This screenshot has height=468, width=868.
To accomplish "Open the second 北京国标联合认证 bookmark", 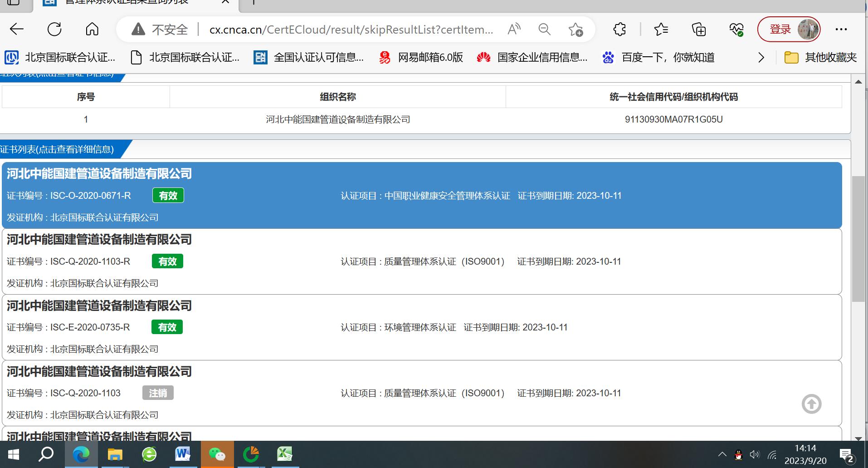I will pyautogui.click(x=185, y=57).
